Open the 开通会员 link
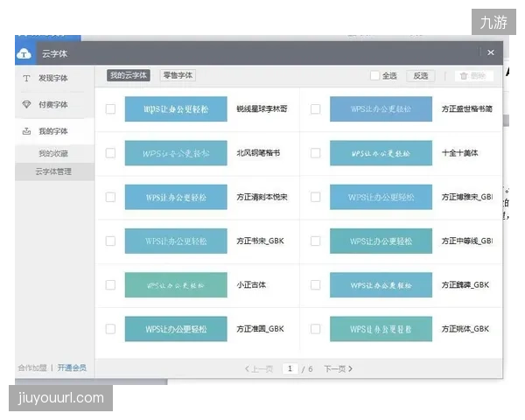Viewport: 525px width, 420px height. click(x=72, y=367)
